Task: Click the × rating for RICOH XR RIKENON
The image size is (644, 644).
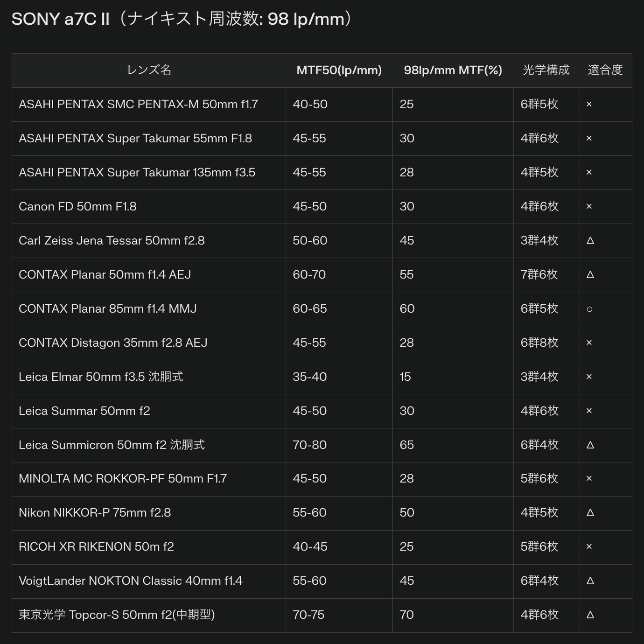Action: (x=589, y=546)
